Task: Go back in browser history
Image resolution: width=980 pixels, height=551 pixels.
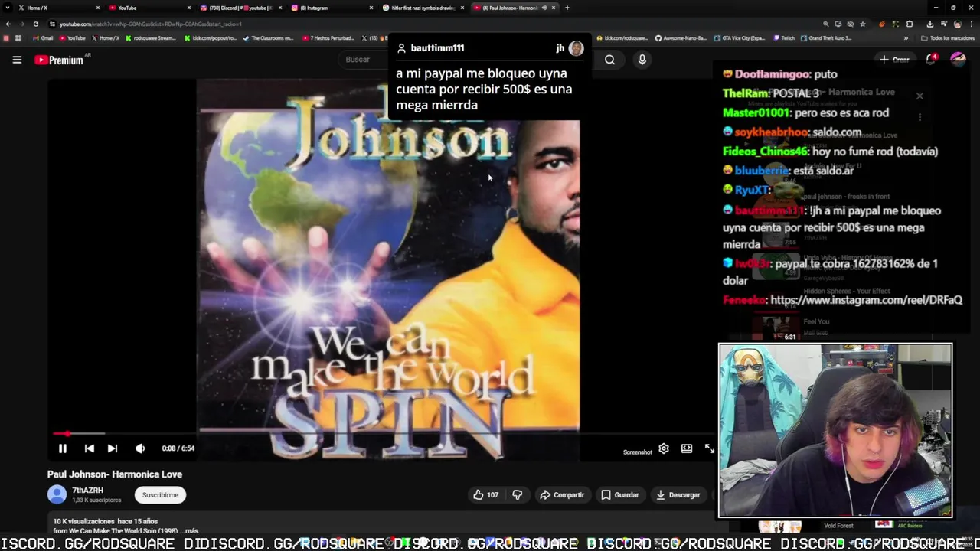Action: coord(8,24)
